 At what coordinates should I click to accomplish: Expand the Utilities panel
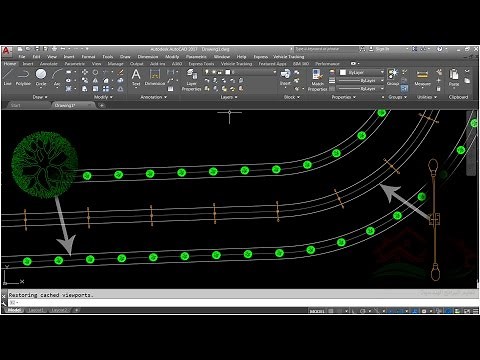(427, 97)
